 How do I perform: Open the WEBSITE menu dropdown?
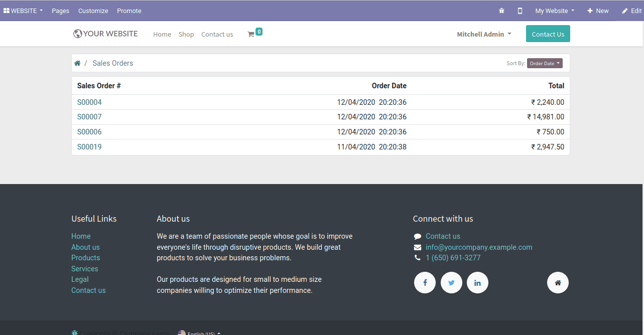(23, 11)
